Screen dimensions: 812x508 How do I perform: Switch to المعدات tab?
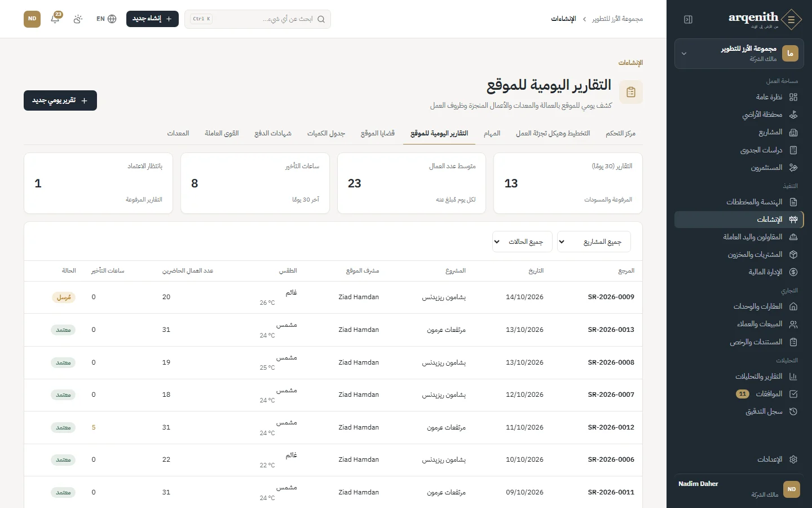[178, 133]
